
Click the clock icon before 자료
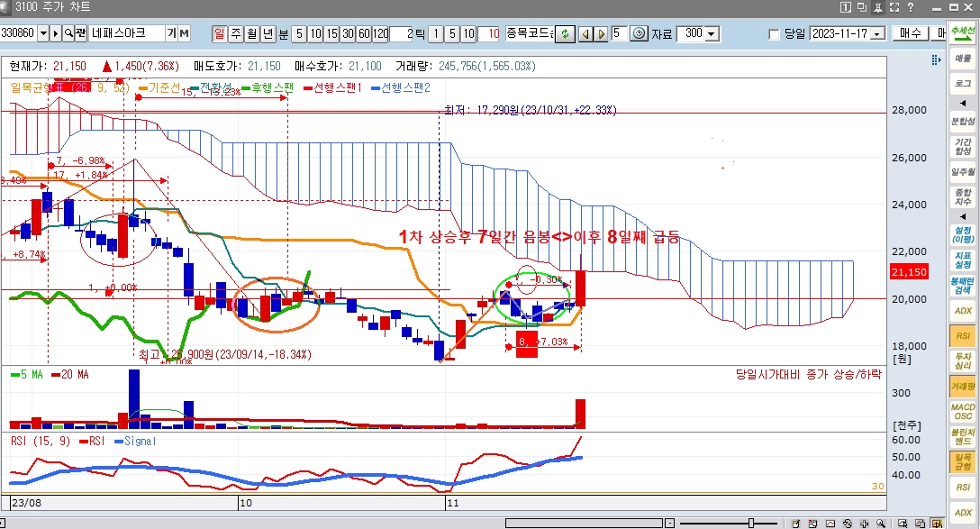(639, 33)
